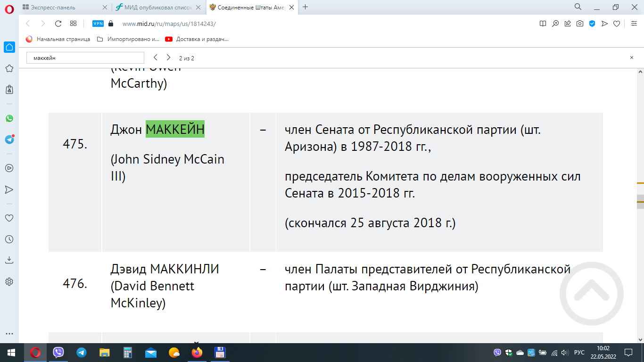
Task: Click the scroll-to-top circle arrow button
Action: coord(591,294)
